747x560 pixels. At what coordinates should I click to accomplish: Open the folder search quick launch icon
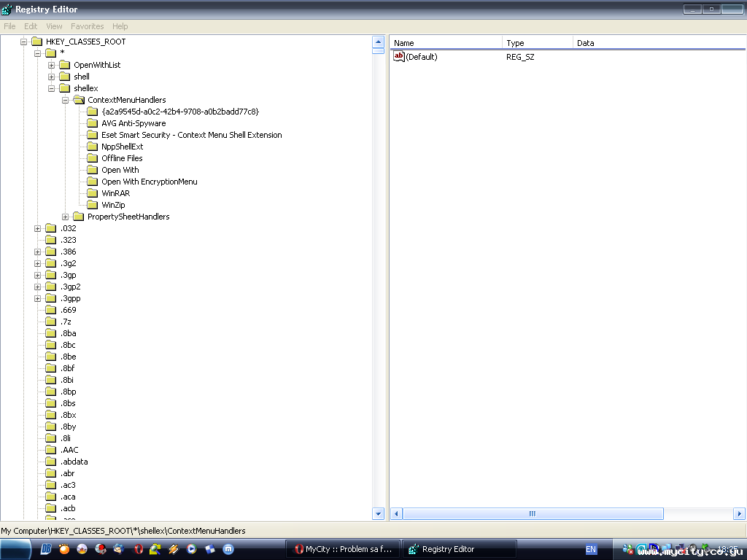click(x=155, y=549)
